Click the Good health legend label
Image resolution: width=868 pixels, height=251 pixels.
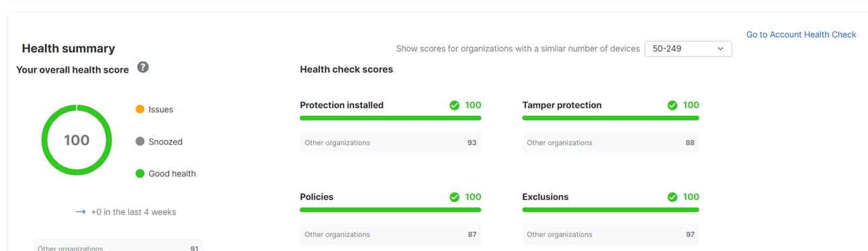coord(172,174)
